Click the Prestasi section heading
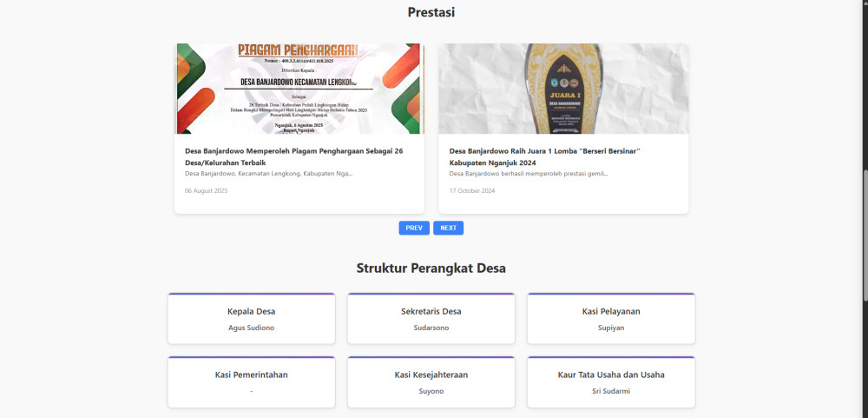Screen dimensions: 868x418 [431, 12]
